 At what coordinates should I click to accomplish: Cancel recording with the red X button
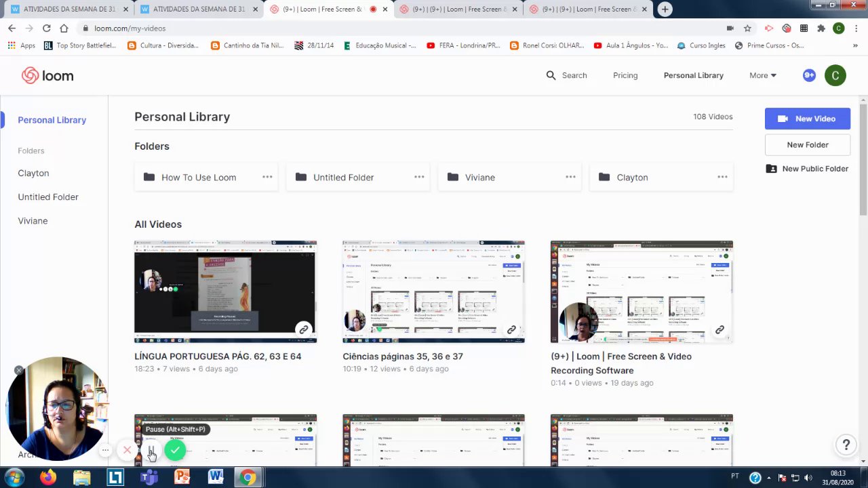pos(127,450)
